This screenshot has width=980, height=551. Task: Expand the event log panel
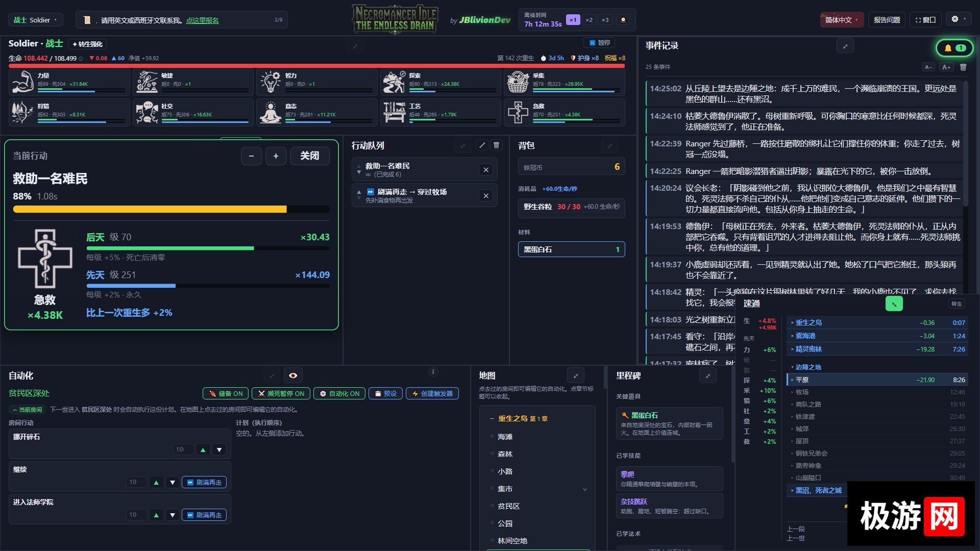[x=845, y=46]
